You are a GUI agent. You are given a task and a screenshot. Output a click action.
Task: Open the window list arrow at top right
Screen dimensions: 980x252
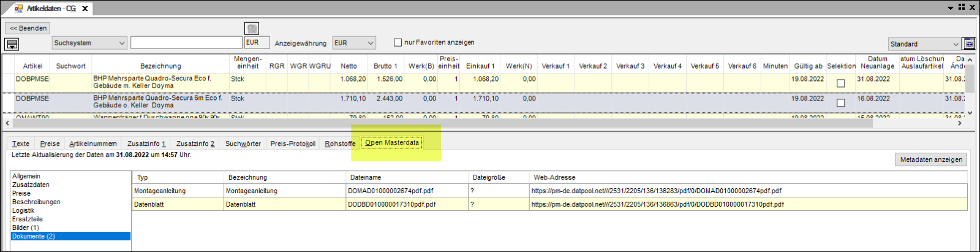click(950, 7)
